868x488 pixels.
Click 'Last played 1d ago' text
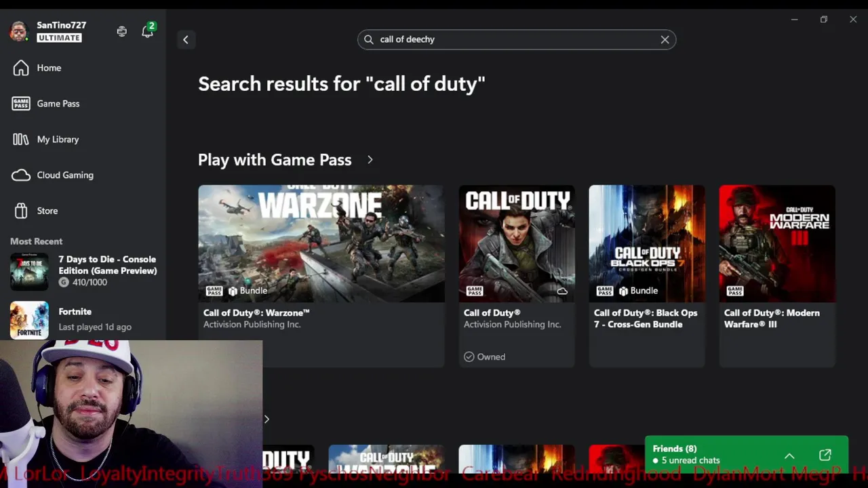[x=95, y=327]
